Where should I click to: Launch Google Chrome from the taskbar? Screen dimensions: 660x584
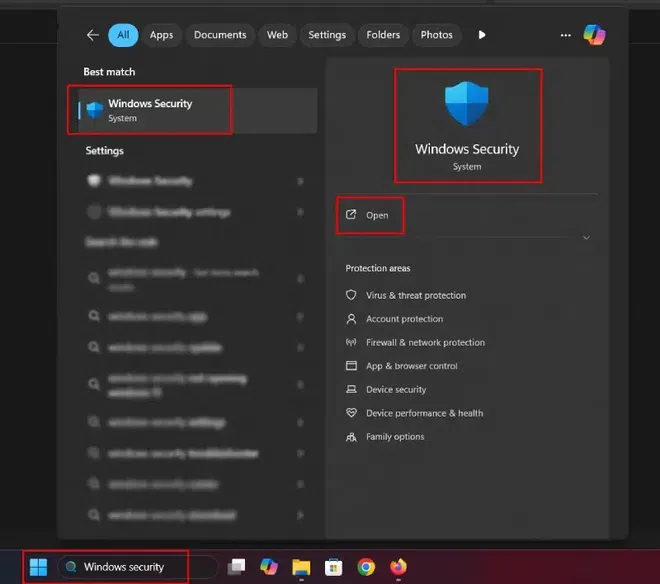coord(366,567)
